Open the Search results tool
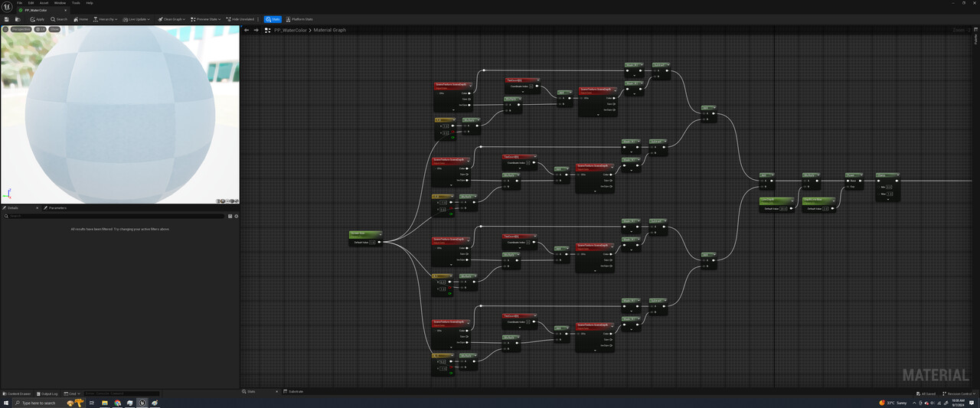This screenshot has width=980, height=408. (x=59, y=19)
